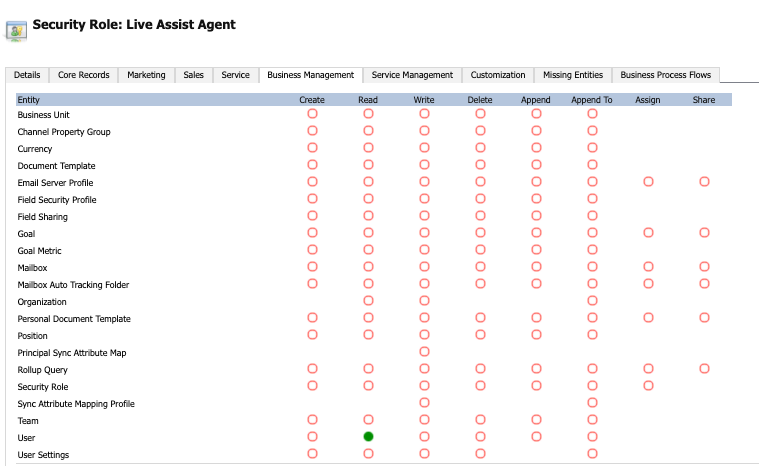Image resolution: width=759 pixels, height=466 pixels.
Task: Toggle Append To privilege for User Settings
Action: (x=592, y=453)
